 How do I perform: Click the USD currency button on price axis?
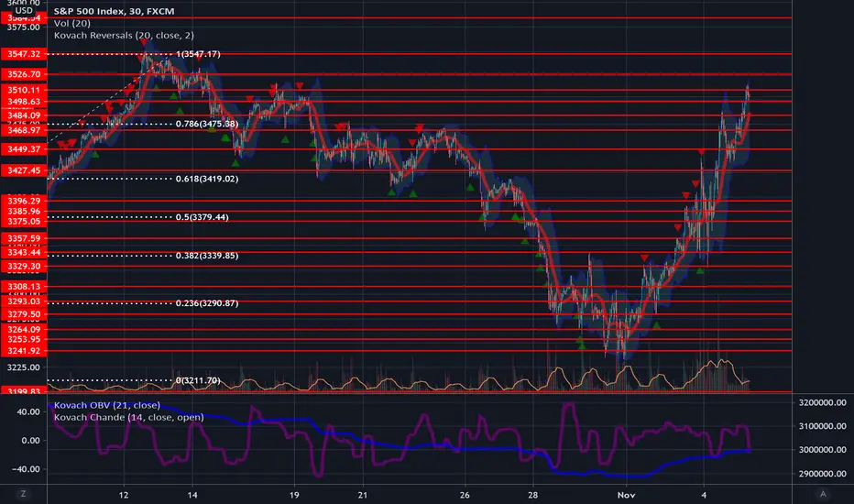pos(24,10)
